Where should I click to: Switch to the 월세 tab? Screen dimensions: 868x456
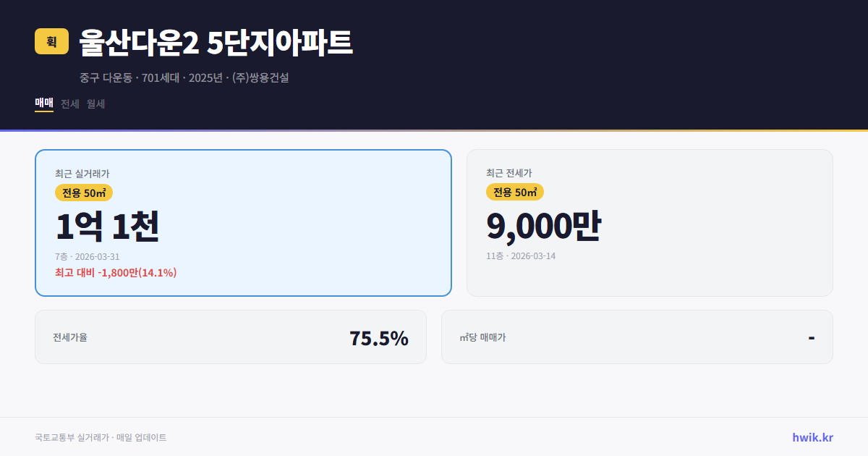coord(95,104)
